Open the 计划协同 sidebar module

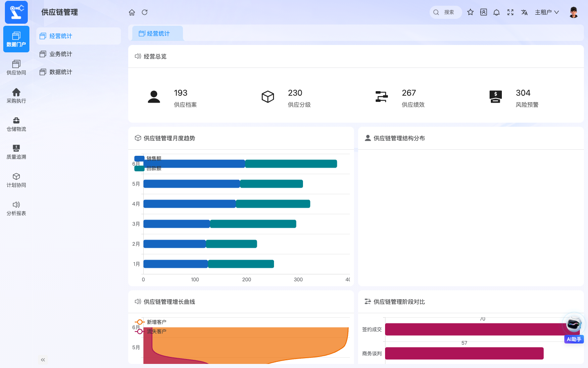[16, 180]
